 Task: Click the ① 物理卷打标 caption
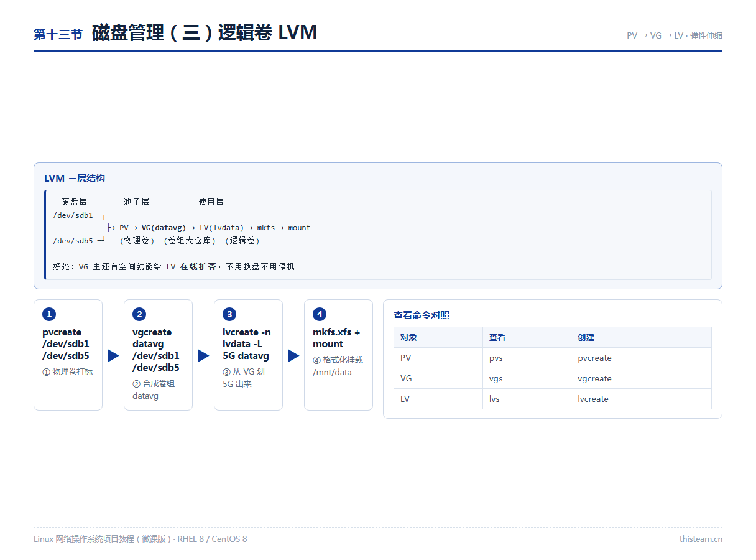click(x=68, y=371)
